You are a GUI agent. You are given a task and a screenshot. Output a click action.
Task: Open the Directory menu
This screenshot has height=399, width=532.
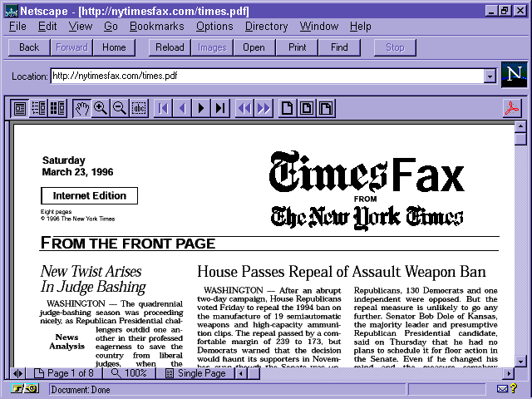click(x=266, y=26)
